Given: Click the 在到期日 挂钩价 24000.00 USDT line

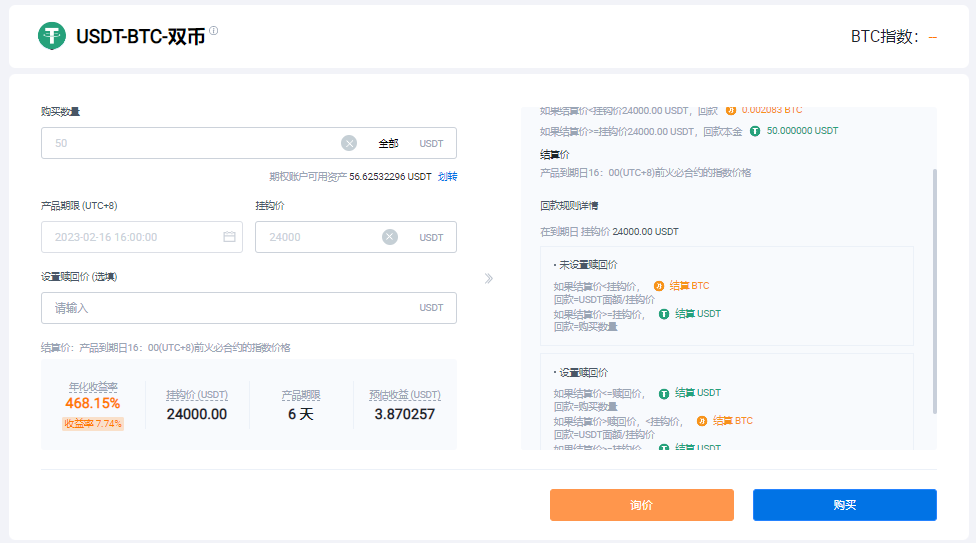Looking at the screenshot, I should tap(609, 232).
